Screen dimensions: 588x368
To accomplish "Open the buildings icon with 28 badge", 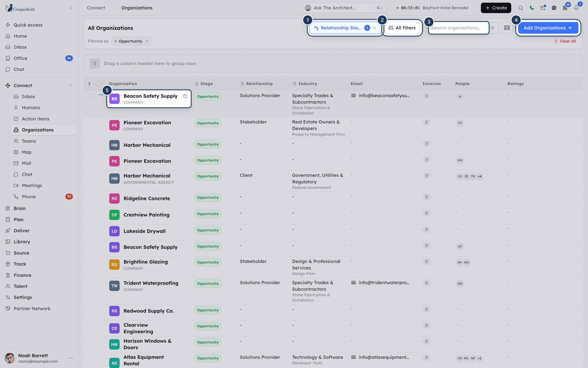I will pos(565,8).
